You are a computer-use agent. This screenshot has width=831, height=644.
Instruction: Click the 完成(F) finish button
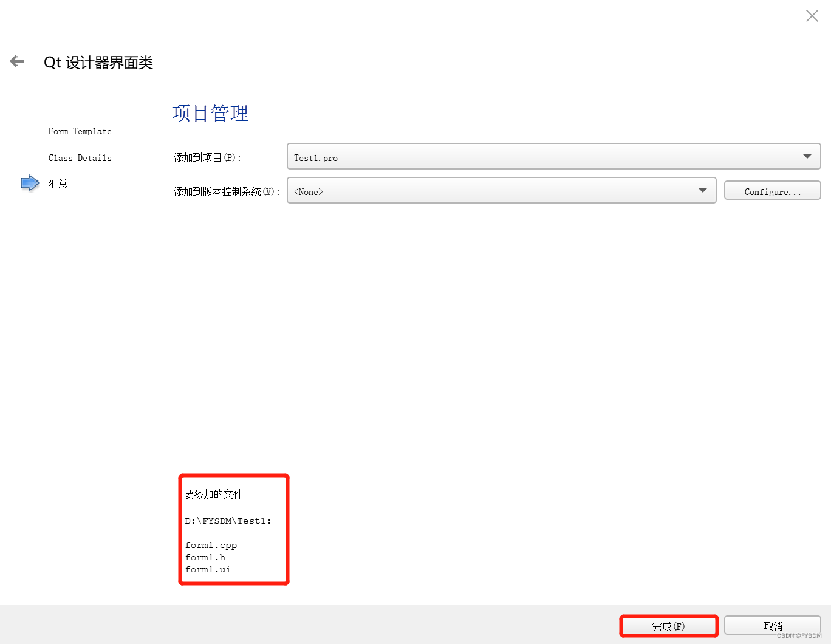[669, 626]
